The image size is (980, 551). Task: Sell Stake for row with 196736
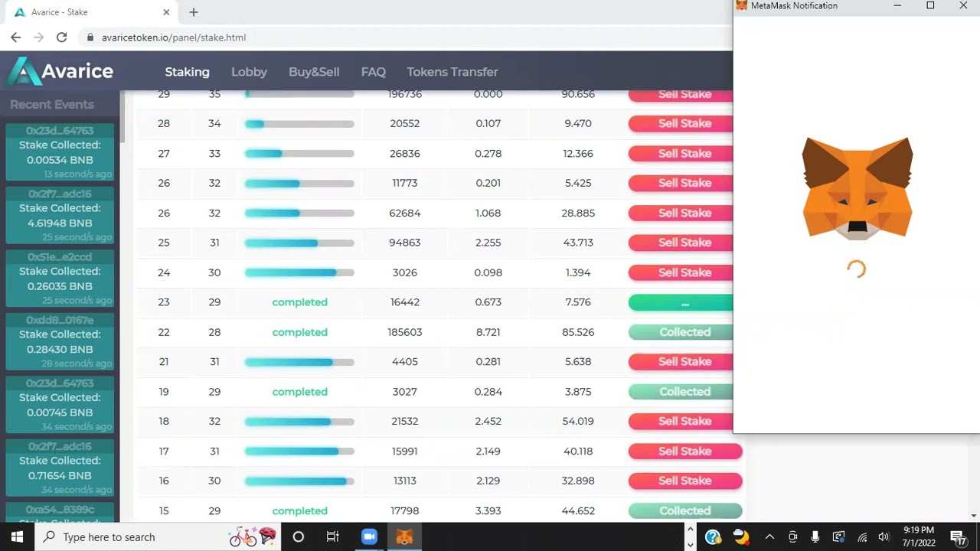681,94
